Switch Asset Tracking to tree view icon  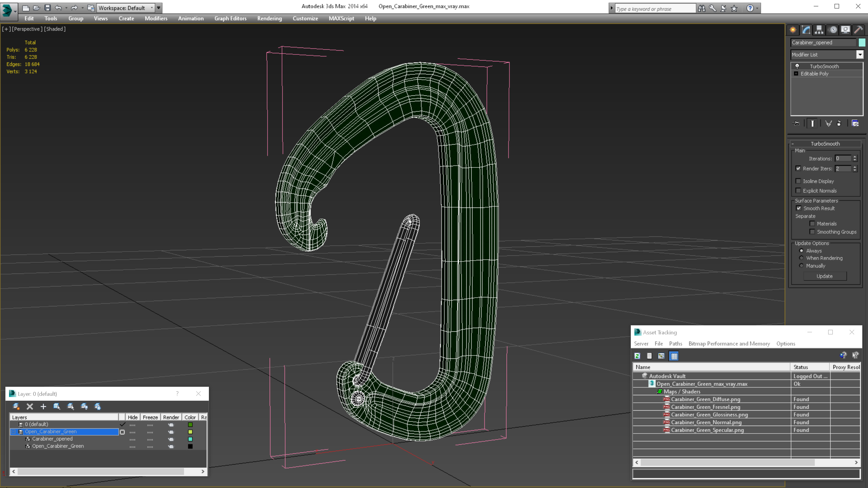click(x=662, y=356)
